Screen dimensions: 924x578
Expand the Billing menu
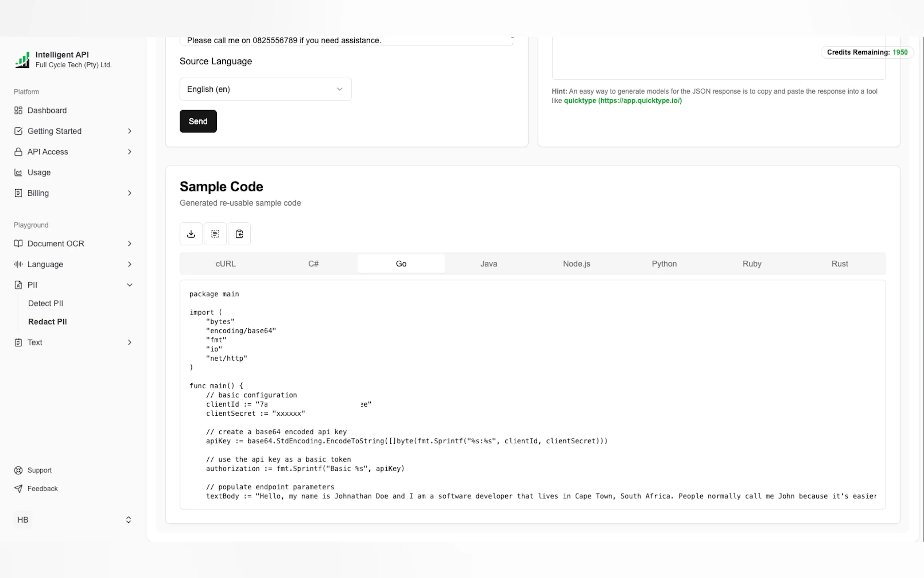click(130, 193)
